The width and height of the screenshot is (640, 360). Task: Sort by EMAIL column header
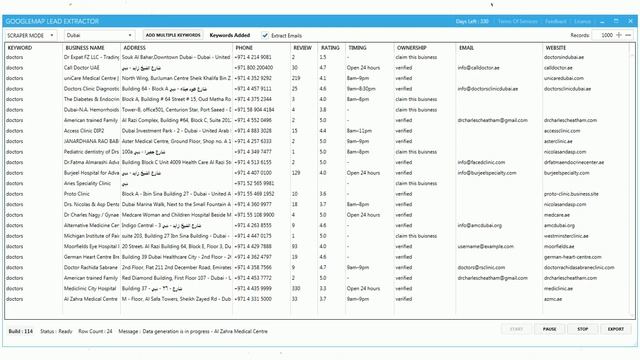(466, 48)
